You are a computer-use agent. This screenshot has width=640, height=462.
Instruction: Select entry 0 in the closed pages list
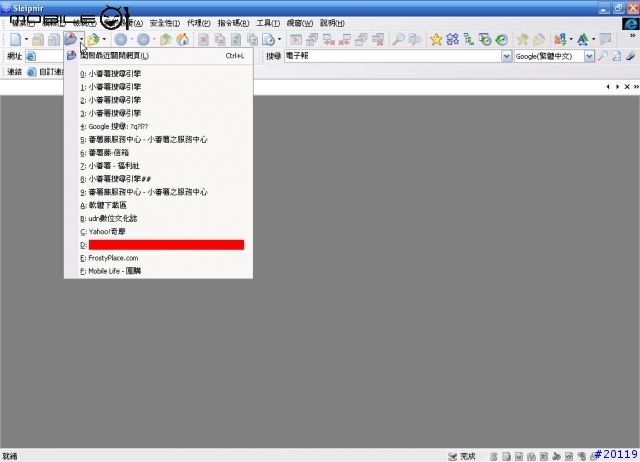pyautogui.click(x=159, y=74)
